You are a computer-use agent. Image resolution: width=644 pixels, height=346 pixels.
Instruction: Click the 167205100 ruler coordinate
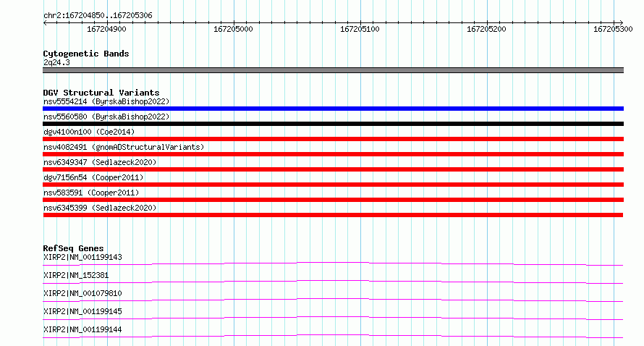360,29
